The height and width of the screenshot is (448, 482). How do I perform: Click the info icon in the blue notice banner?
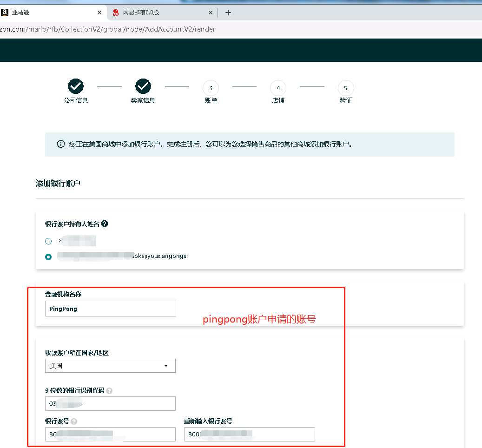(x=61, y=145)
